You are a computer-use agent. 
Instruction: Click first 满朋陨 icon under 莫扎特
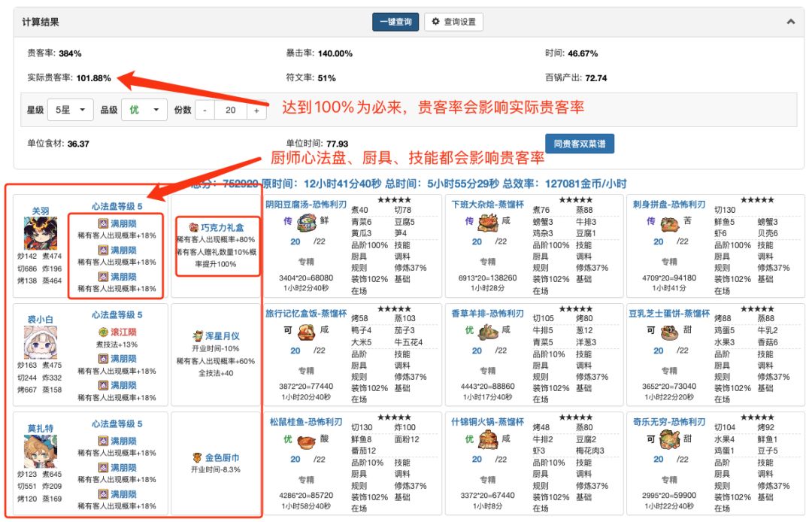tap(104, 441)
